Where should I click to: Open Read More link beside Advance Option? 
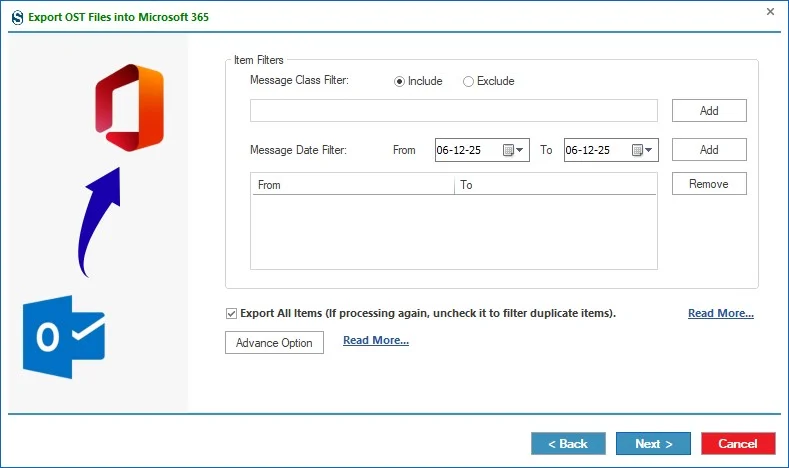tap(376, 340)
